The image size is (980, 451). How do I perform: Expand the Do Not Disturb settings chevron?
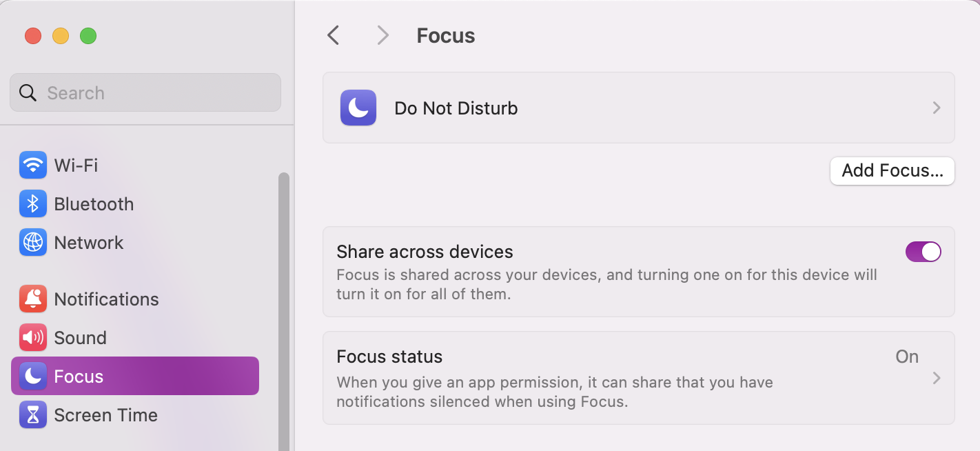(x=936, y=108)
